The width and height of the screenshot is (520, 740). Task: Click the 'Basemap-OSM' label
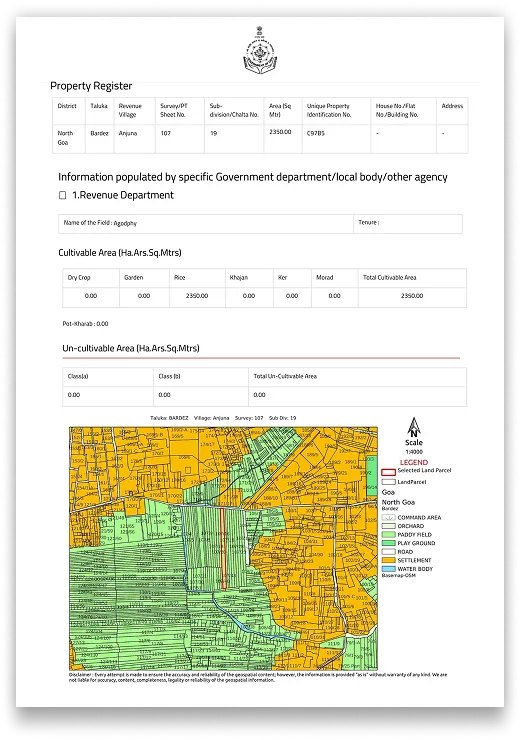point(398,576)
